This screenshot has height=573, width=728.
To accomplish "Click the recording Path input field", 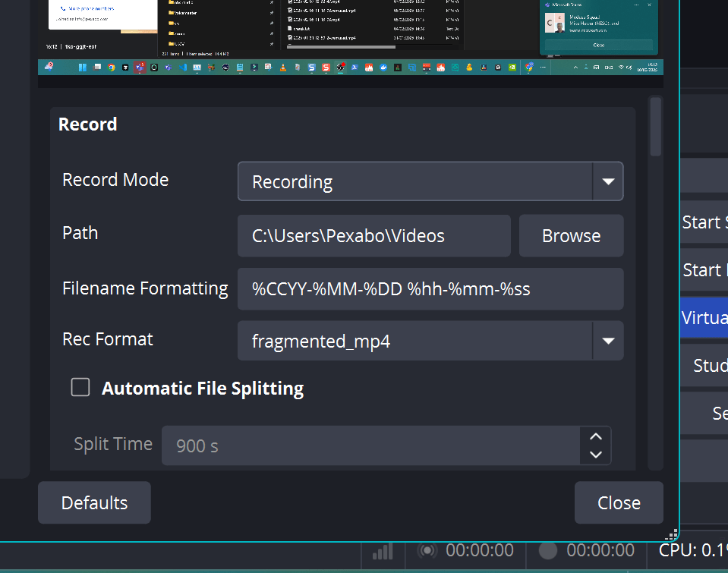I will click(373, 236).
